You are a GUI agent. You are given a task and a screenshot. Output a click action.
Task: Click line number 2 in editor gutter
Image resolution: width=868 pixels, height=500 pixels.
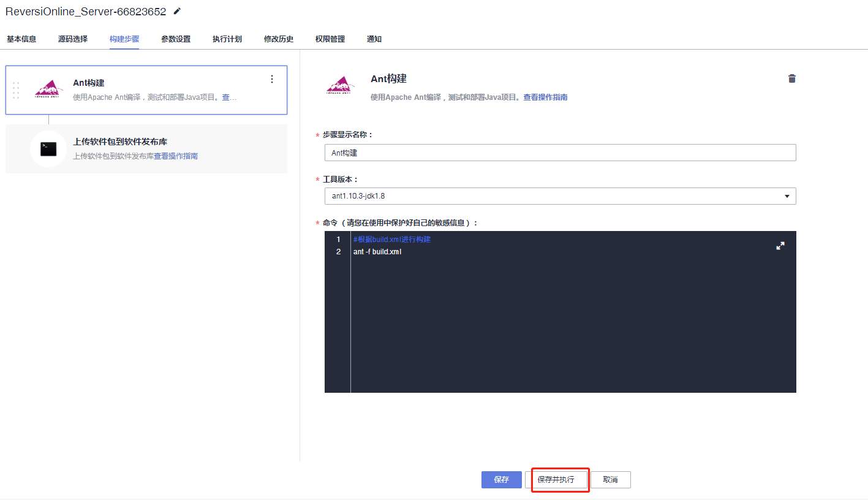[338, 252]
